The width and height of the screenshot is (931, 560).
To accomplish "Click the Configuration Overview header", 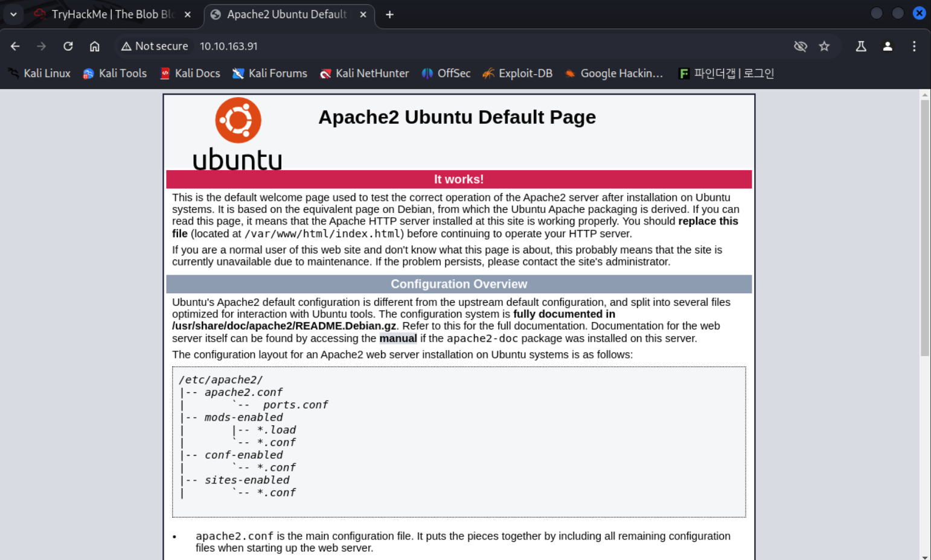I will click(459, 284).
